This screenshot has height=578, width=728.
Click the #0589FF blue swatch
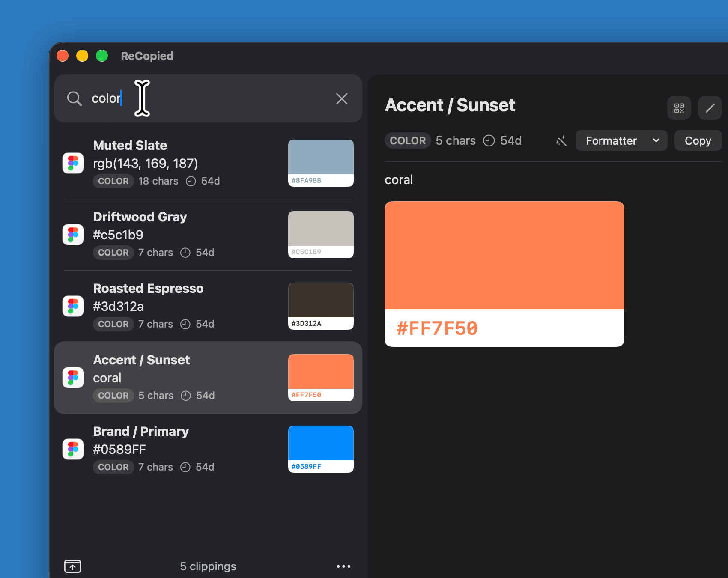(x=321, y=449)
